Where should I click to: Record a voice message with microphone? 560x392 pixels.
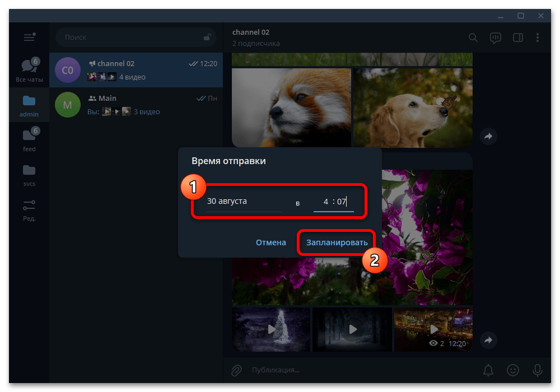click(537, 370)
